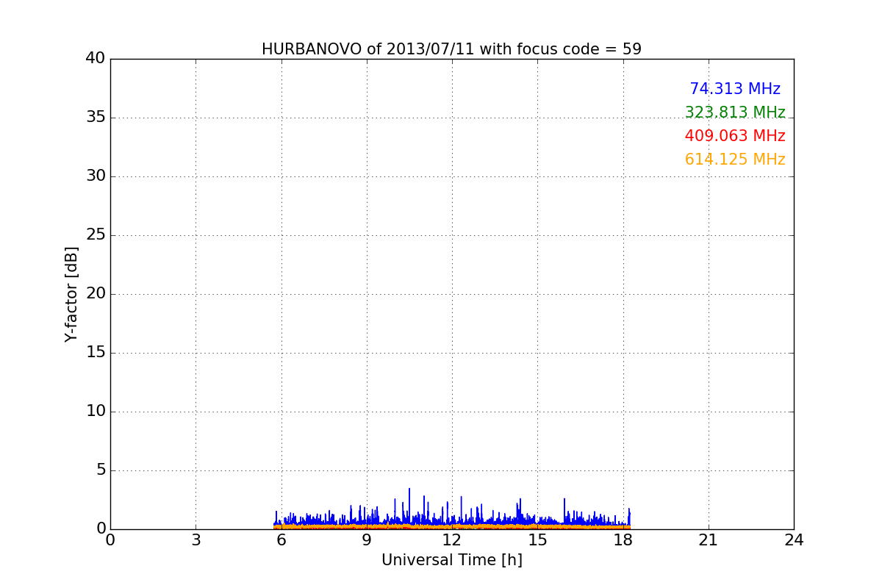Select the green 323.813 MHz legend label
Image resolution: width=882 pixels, height=588 pixels.
(x=735, y=112)
